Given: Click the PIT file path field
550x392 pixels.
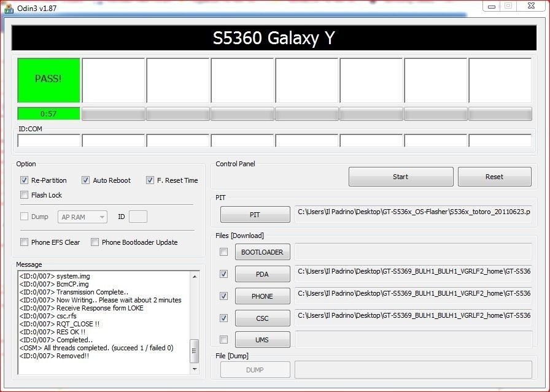Looking at the screenshot, I should click(413, 214).
